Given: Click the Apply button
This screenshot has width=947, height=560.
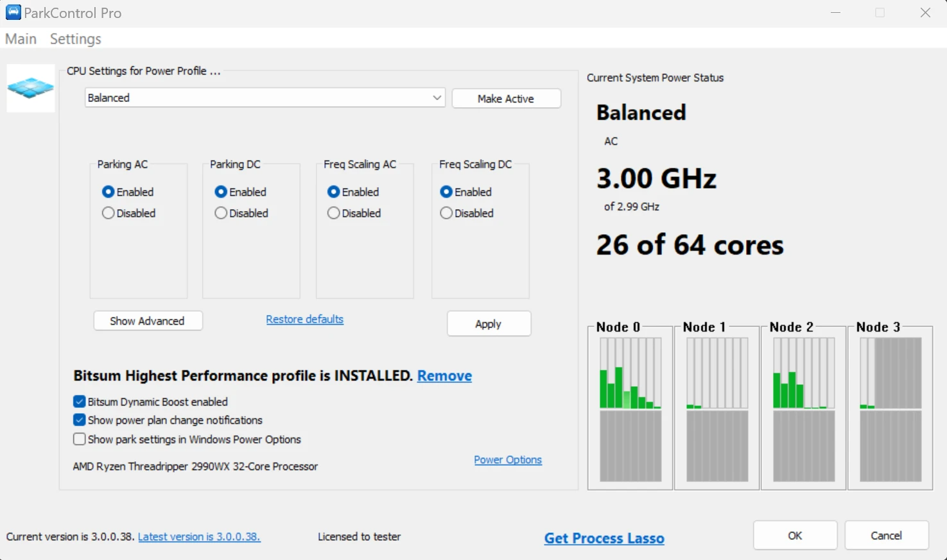Looking at the screenshot, I should click(x=489, y=324).
